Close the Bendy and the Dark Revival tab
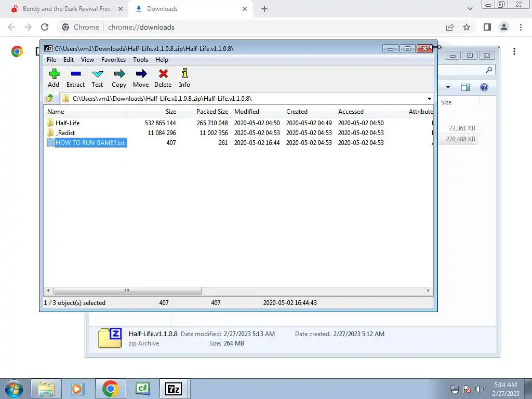The height and width of the screenshot is (399, 532). coord(120,9)
